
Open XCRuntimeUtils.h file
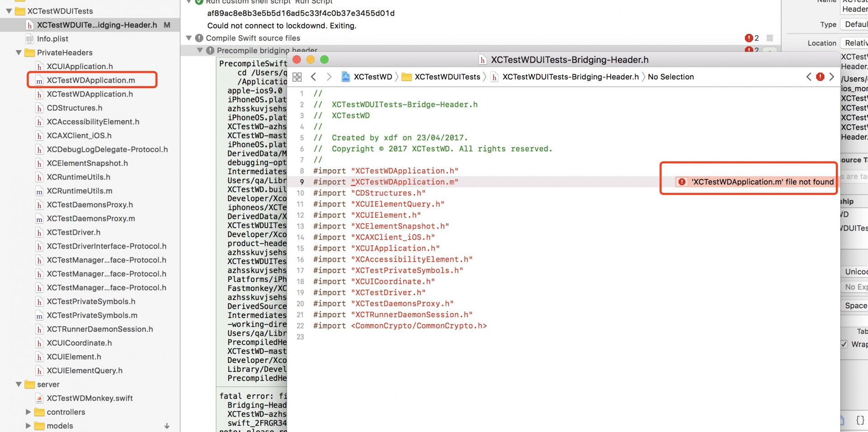coord(78,177)
